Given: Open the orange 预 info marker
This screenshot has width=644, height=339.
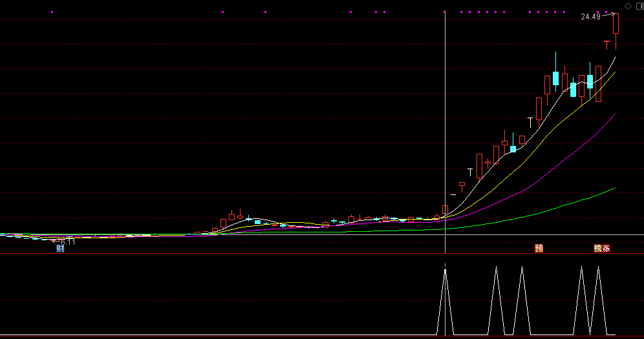Looking at the screenshot, I should [539, 248].
